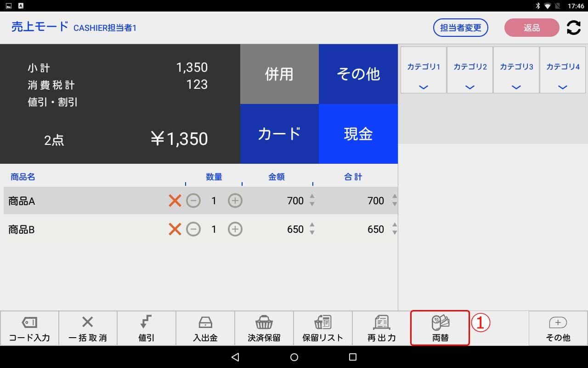Image resolution: width=588 pixels, height=368 pixels.
Task: Remove 商品A with the orange X
Action: pyautogui.click(x=175, y=201)
